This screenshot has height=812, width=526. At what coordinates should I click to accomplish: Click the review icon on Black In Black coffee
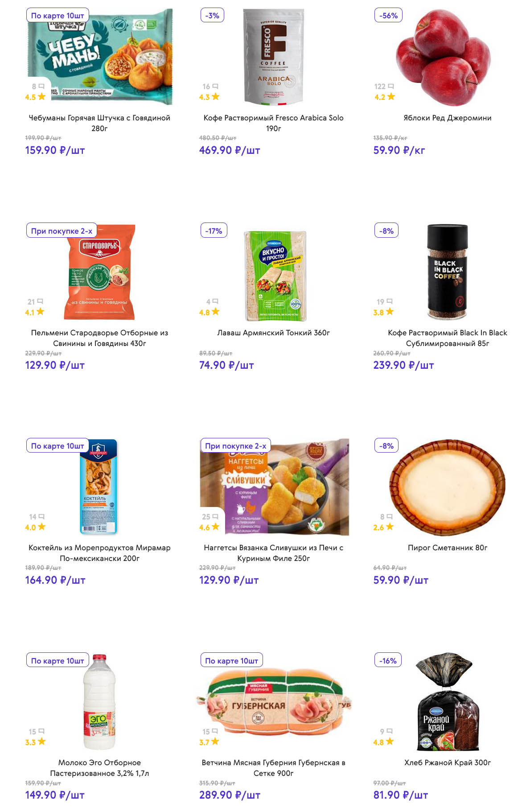(390, 301)
